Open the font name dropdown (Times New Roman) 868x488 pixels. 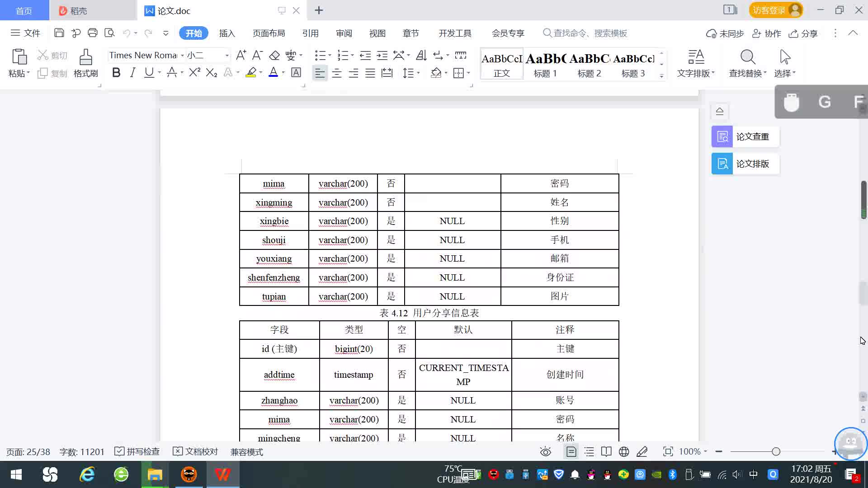click(x=182, y=56)
